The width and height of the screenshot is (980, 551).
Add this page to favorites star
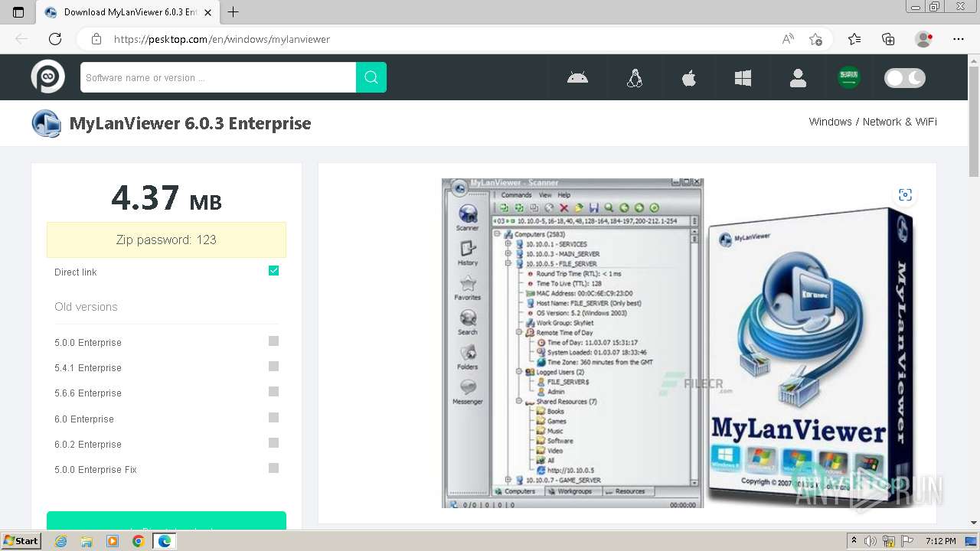click(x=815, y=39)
